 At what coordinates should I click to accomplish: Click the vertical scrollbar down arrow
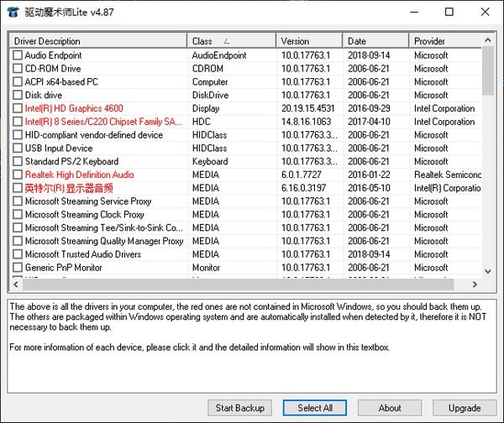pyautogui.click(x=489, y=271)
